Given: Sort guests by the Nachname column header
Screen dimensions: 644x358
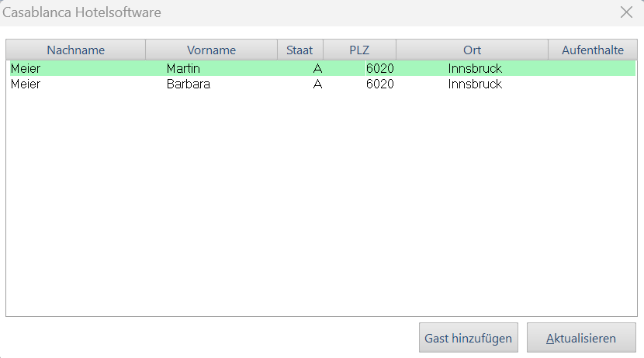Looking at the screenshot, I should click(x=75, y=50).
